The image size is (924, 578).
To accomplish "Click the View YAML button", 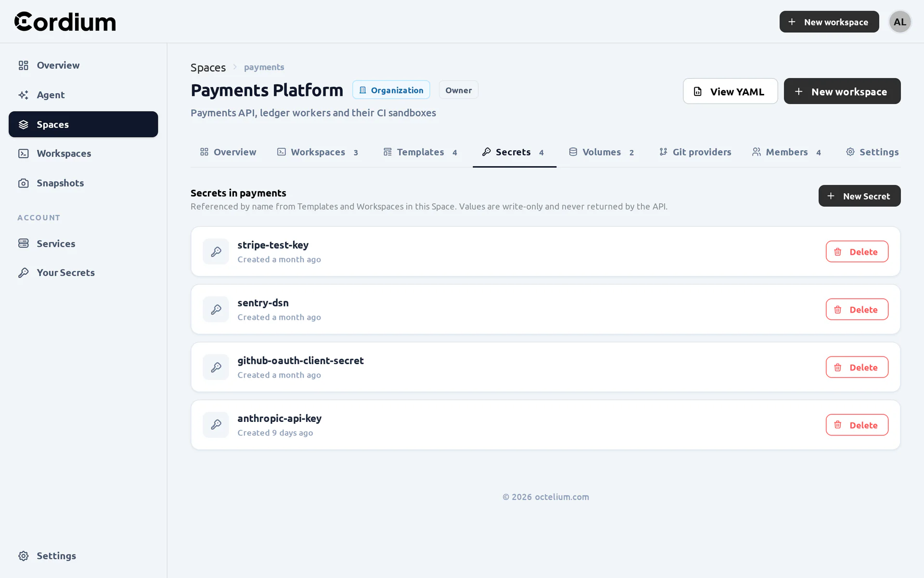I will tap(730, 91).
